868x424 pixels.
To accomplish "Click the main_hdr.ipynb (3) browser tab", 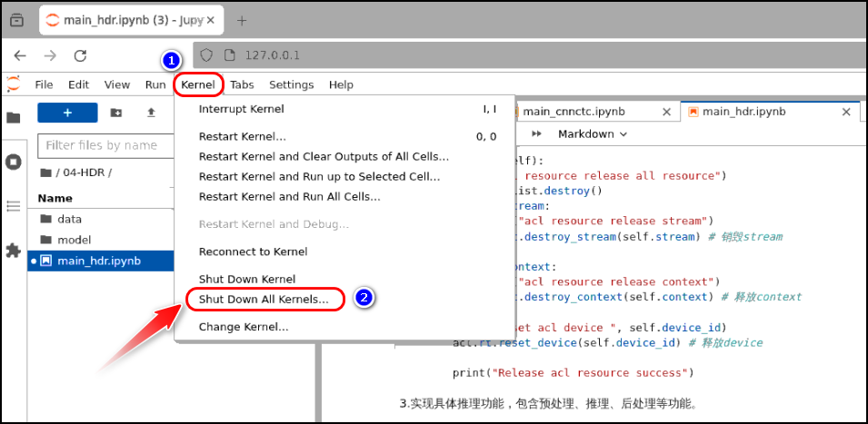I will point(132,21).
